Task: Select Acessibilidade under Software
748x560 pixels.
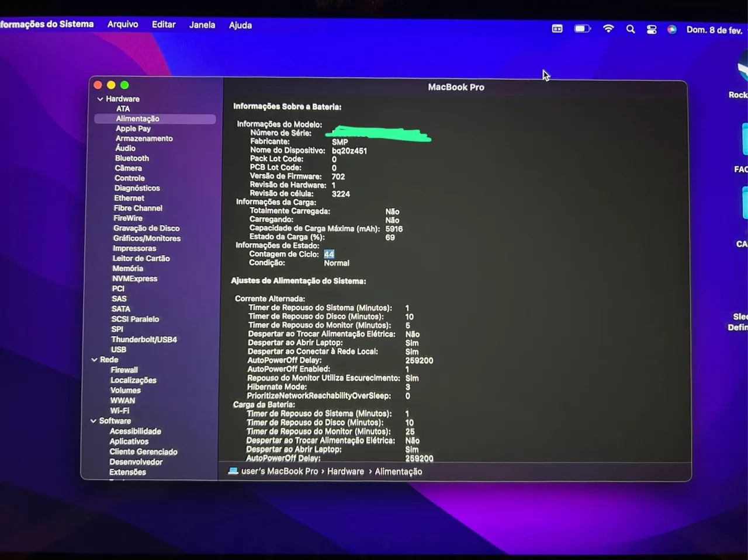Action: pyautogui.click(x=136, y=432)
